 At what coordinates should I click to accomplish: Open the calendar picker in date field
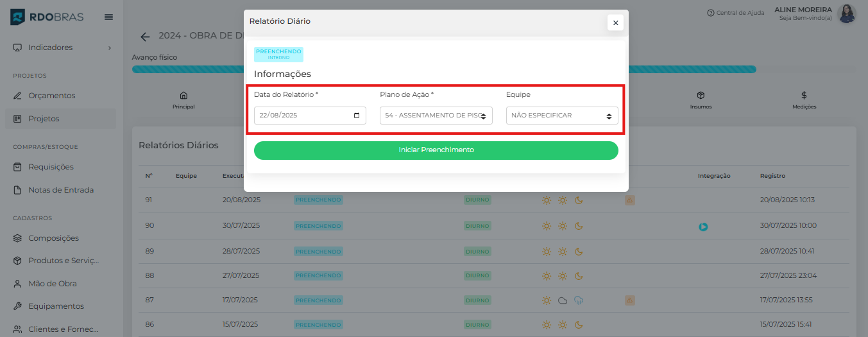[x=357, y=116]
